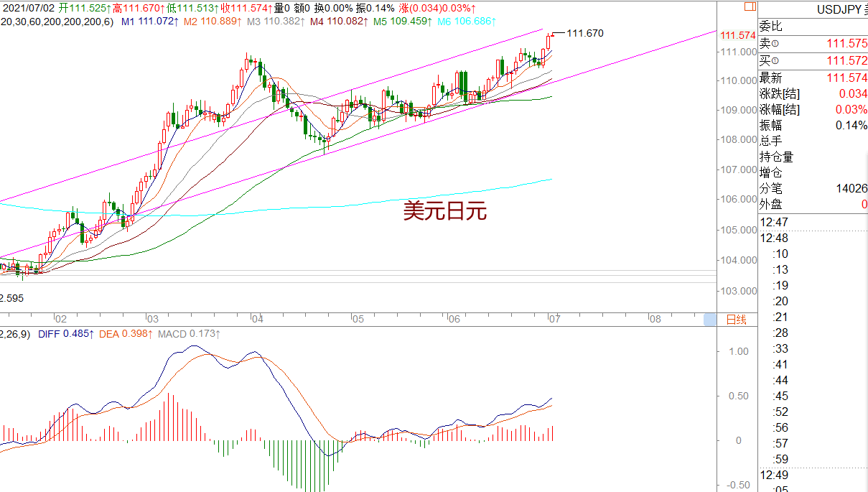Click the 108.000 price axis label

coord(740,139)
